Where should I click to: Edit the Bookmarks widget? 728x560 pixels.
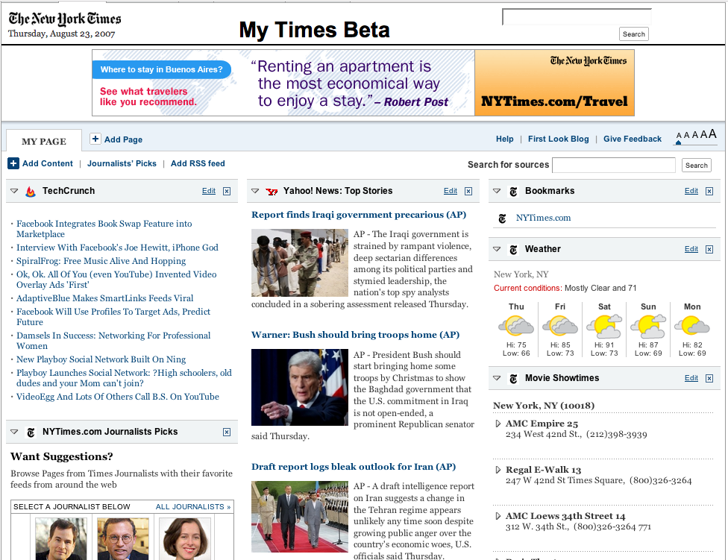point(691,191)
